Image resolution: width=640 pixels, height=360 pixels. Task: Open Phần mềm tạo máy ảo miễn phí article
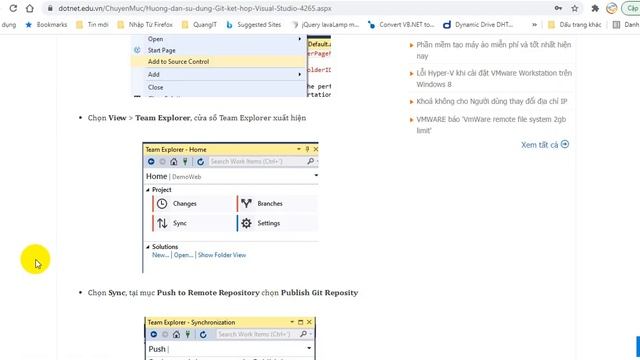(x=493, y=50)
